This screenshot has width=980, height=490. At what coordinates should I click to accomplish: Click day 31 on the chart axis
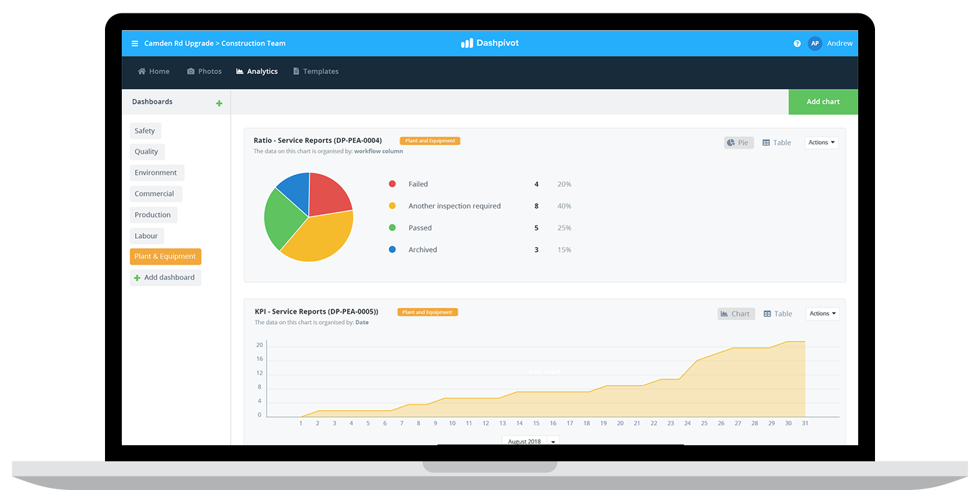tap(805, 423)
